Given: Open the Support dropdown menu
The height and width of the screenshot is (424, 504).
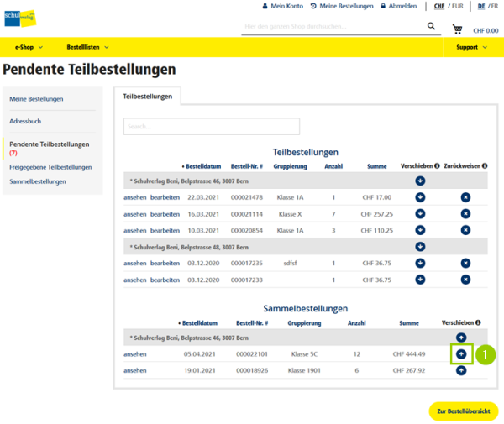Looking at the screenshot, I should pos(471,47).
